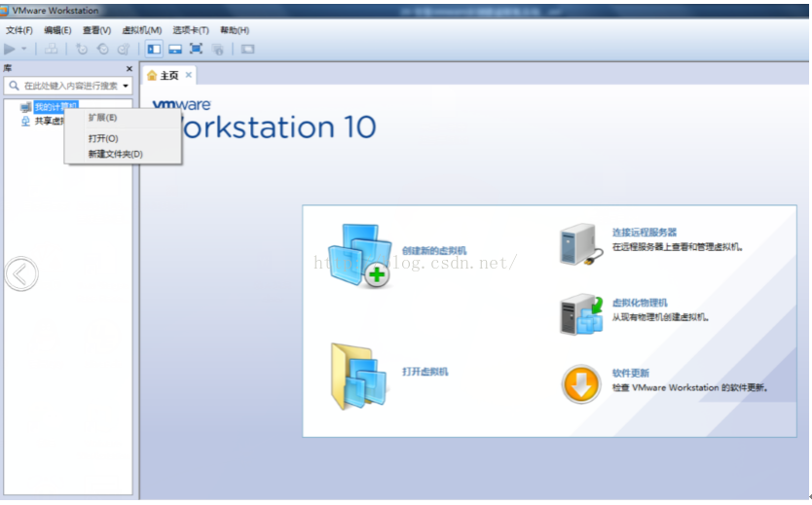Click the 我的计算机 computer icon
The width and height of the screenshot is (812, 505).
click(x=25, y=107)
